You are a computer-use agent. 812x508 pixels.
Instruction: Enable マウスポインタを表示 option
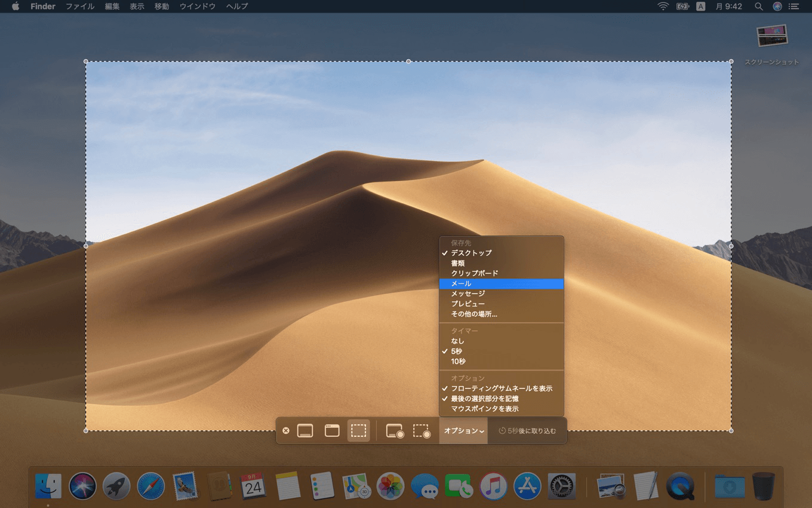pos(484,409)
